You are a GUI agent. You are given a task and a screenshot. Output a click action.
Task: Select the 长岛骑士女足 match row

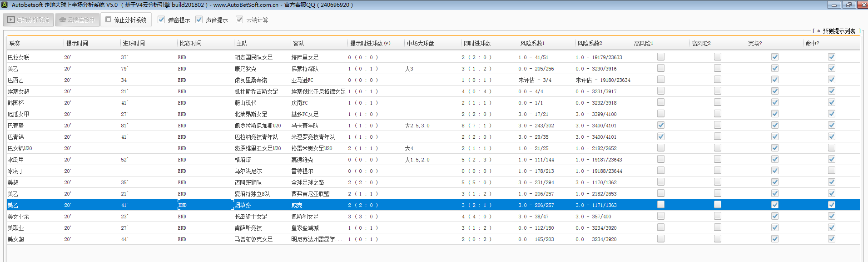pos(251,217)
